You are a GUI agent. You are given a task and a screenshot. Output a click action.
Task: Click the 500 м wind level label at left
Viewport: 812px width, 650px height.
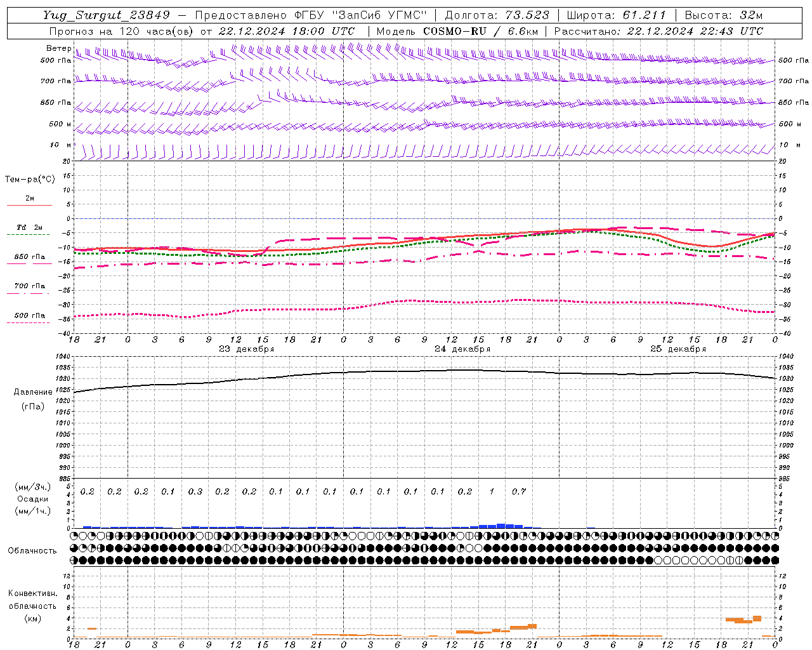[x=60, y=124]
